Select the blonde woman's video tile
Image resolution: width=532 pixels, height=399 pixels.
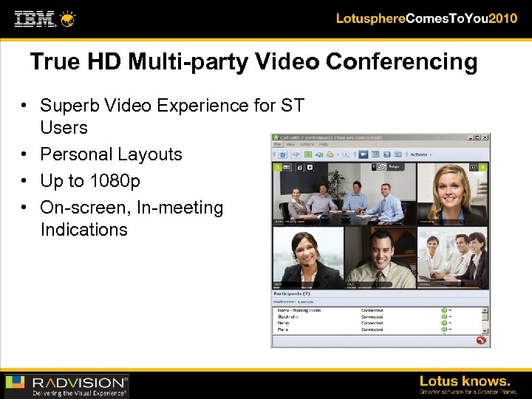(x=453, y=194)
